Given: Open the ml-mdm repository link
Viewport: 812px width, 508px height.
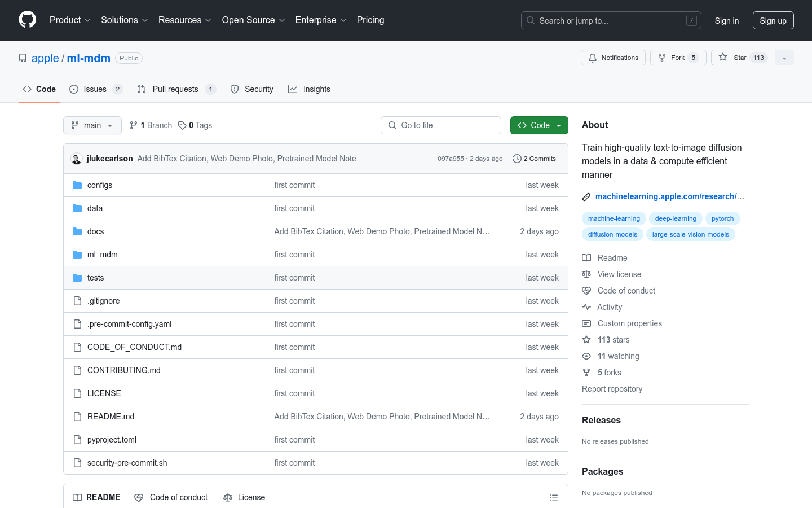Looking at the screenshot, I should coord(89,58).
